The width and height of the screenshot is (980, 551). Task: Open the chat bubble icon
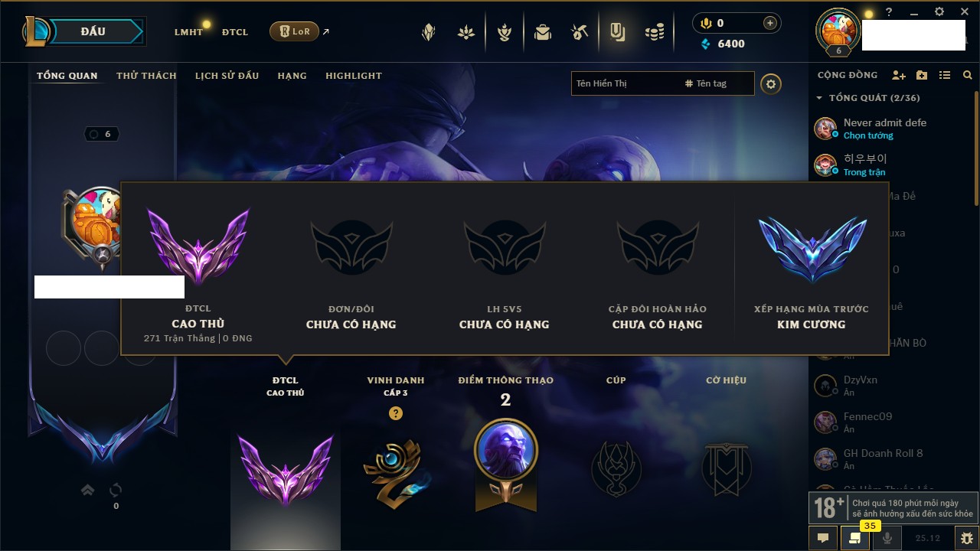[823, 538]
